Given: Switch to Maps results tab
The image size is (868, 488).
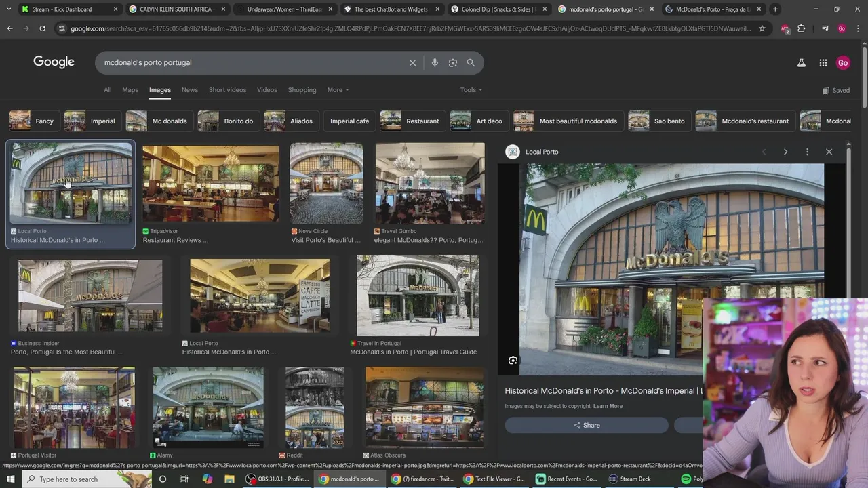Looking at the screenshot, I should click(130, 90).
